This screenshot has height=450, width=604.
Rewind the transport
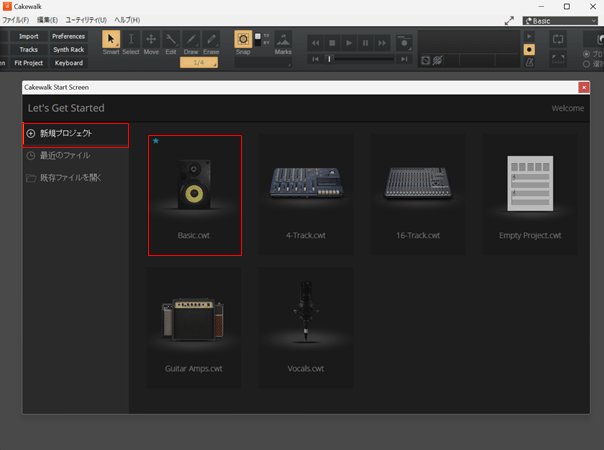(315, 43)
